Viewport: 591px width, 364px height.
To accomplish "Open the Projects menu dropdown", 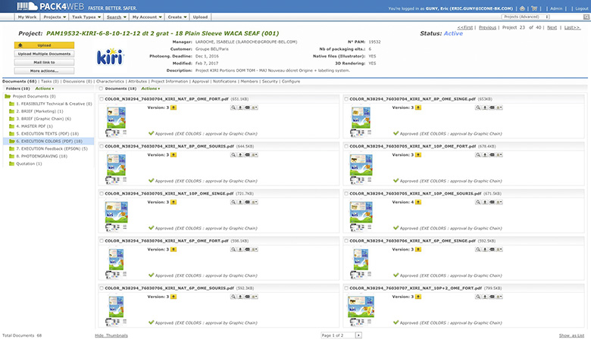I will [x=55, y=17].
